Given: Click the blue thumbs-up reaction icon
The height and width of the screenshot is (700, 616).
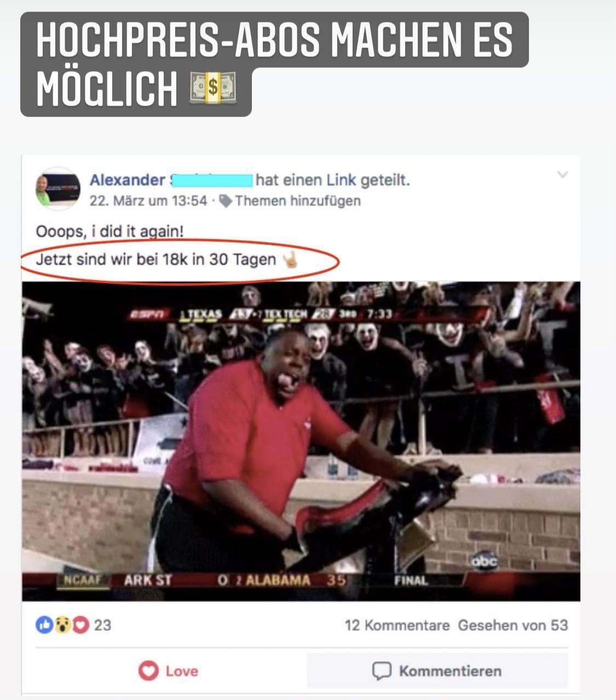Looking at the screenshot, I should point(44,625).
